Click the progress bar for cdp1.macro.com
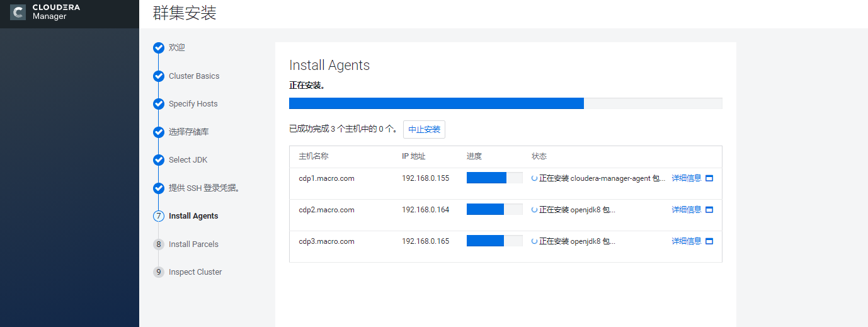The width and height of the screenshot is (868, 327). pyautogui.click(x=494, y=178)
